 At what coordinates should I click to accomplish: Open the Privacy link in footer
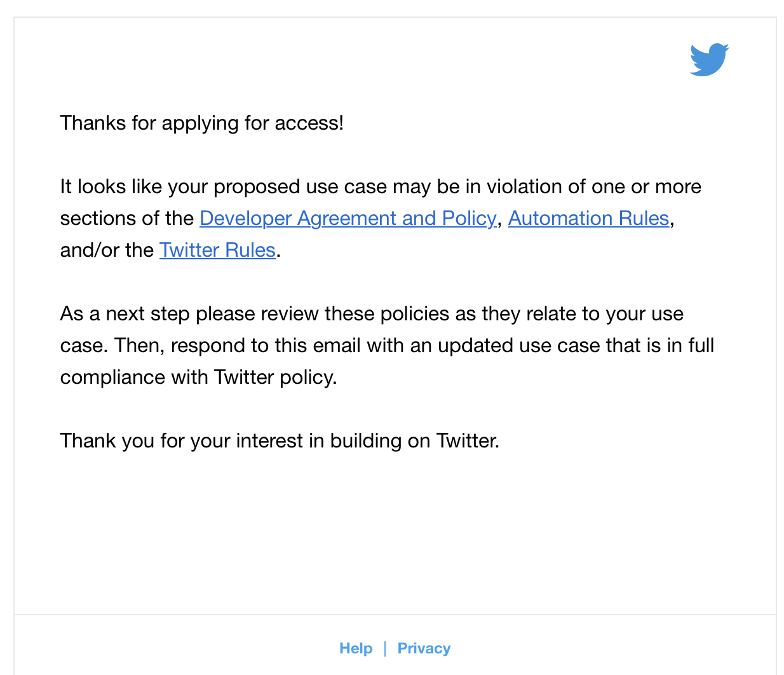click(x=424, y=648)
